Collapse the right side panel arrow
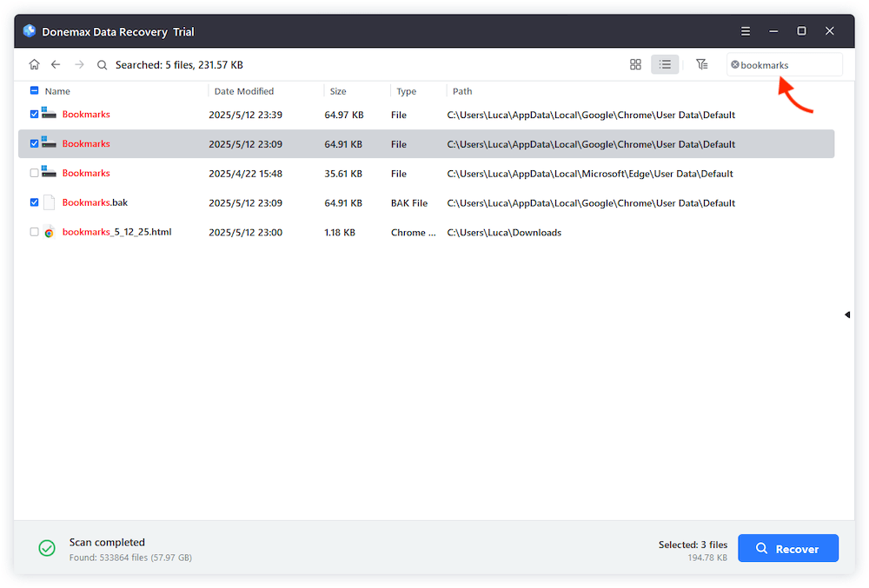 click(x=847, y=314)
